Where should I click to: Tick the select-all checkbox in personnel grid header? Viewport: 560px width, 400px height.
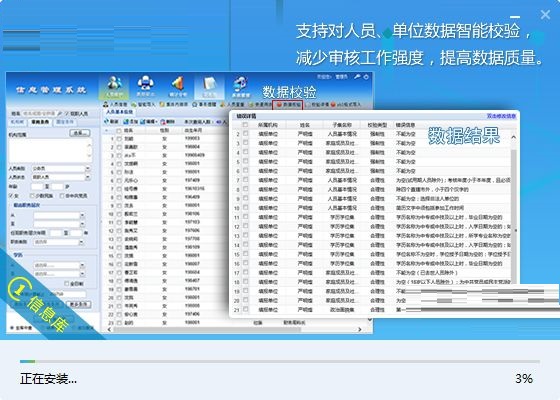(119, 130)
